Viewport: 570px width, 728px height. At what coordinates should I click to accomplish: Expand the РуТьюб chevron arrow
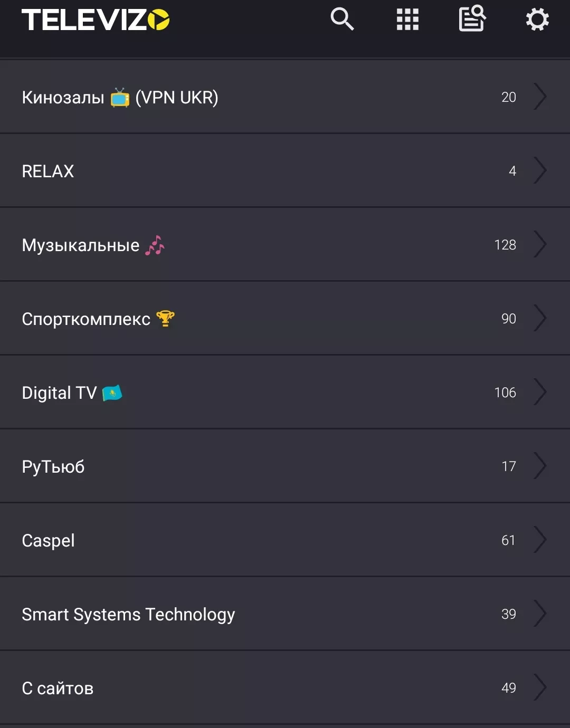click(540, 466)
